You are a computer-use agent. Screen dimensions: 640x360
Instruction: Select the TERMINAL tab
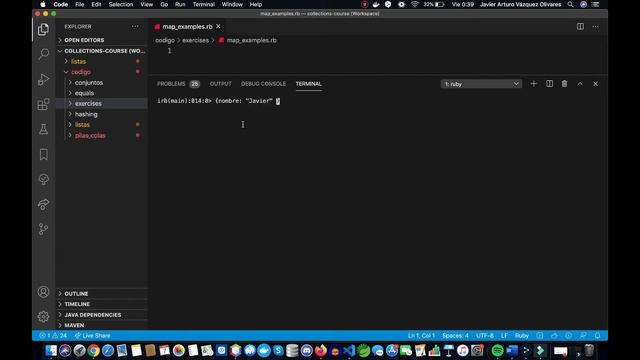(x=309, y=84)
